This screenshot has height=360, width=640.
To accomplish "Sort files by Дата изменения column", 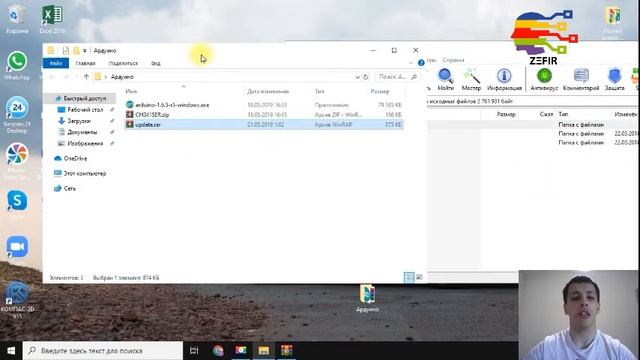I will click(x=268, y=91).
